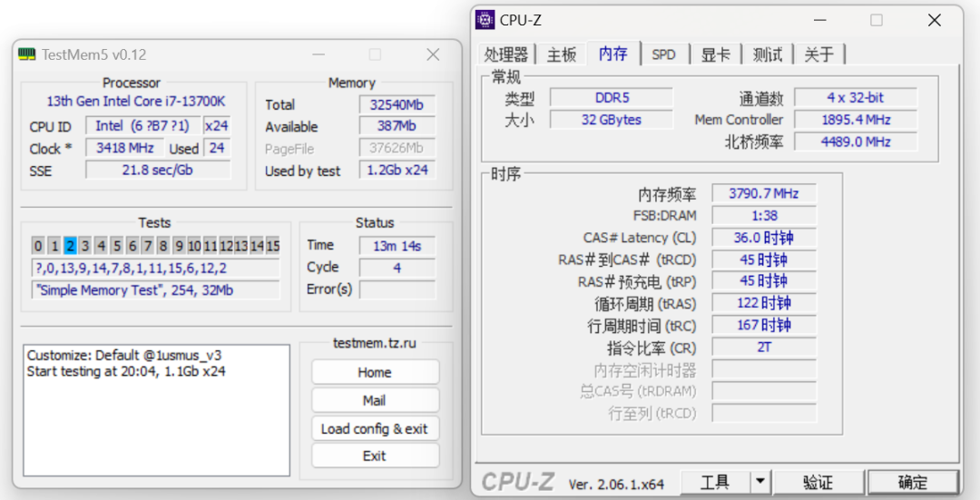The height and width of the screenshot is (500, 980).
Task: Click Home button in TestMem5
Action: (375, 372)
